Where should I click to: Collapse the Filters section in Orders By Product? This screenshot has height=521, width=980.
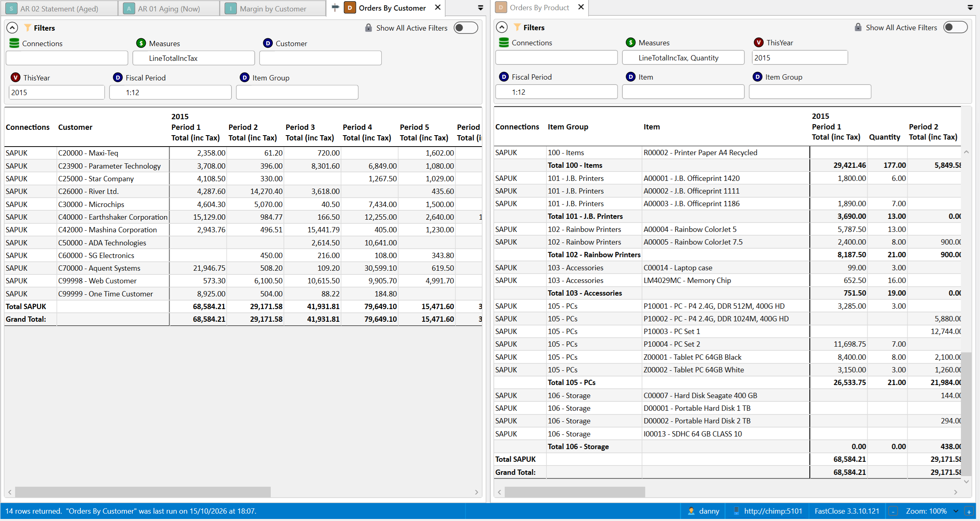(502, 27)
